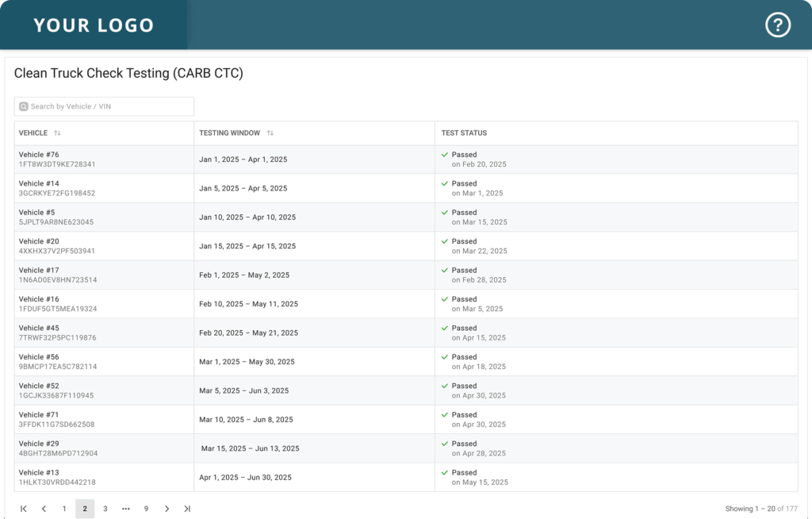Click the Vehicle #52 name

[39, 386]
